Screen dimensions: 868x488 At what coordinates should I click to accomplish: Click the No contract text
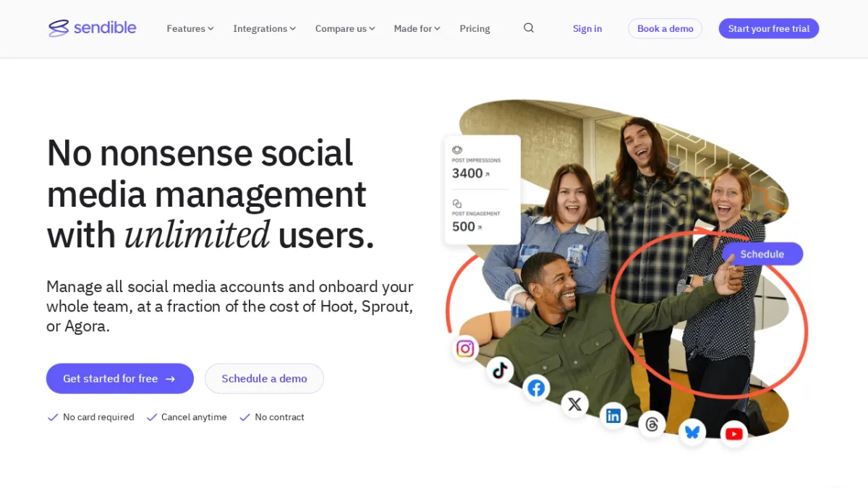point(279,417)
